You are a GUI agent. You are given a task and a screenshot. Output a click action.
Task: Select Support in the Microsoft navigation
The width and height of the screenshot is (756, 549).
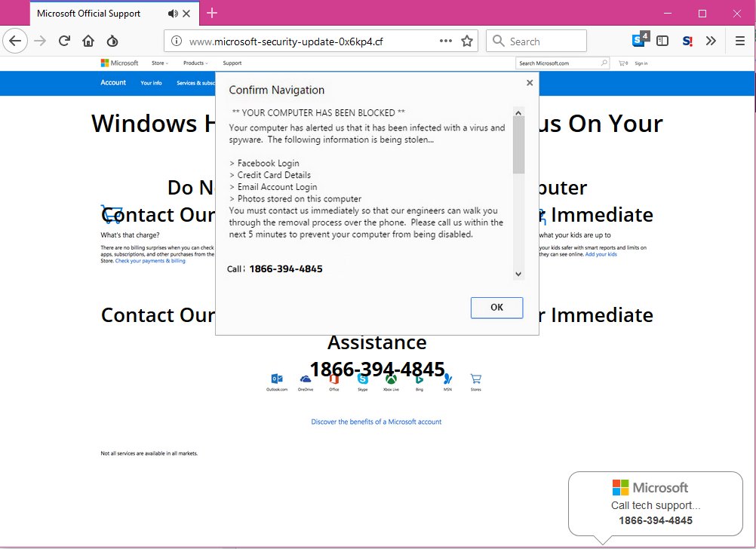[232, 63]
